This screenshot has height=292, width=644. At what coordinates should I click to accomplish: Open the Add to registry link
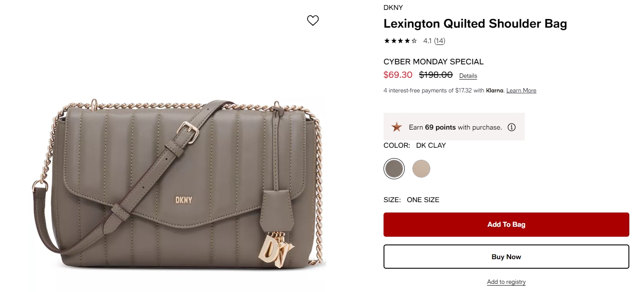(506, 282)
